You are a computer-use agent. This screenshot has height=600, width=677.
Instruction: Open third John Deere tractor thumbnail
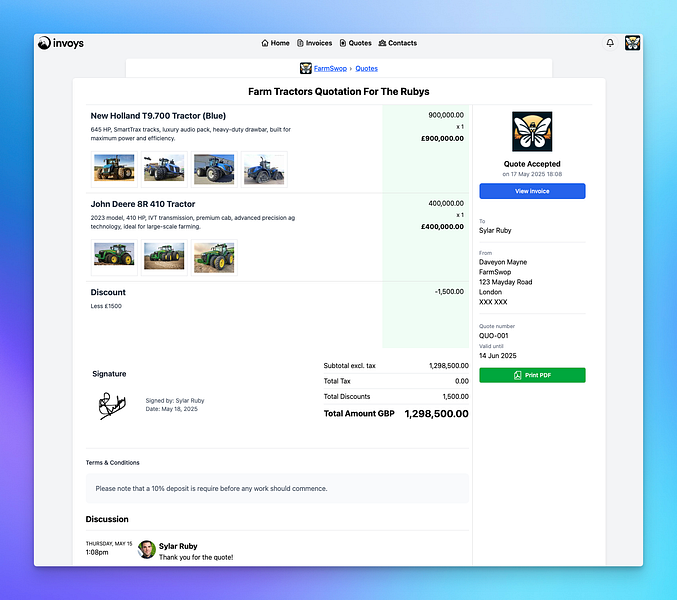214,257
